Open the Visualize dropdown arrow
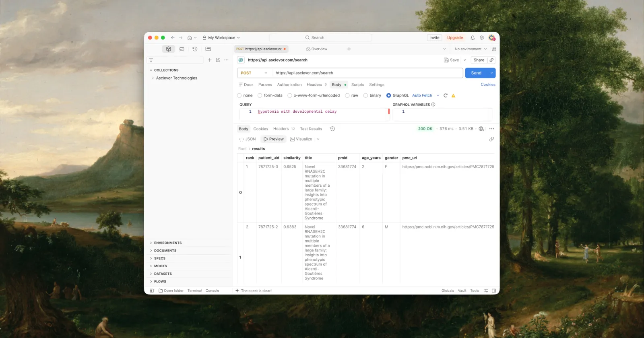This screenshot has height=338, width=644. tap(318, 139)
